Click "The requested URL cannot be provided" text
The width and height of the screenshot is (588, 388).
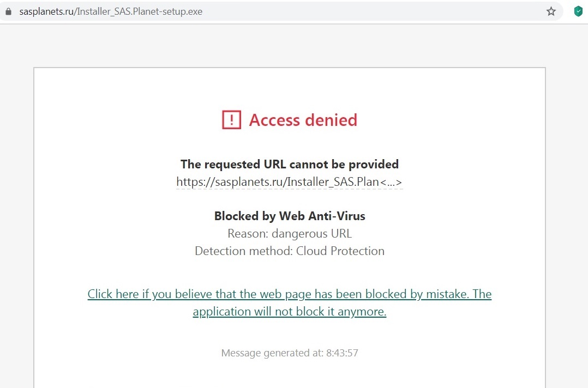click(x=290, y=164)
